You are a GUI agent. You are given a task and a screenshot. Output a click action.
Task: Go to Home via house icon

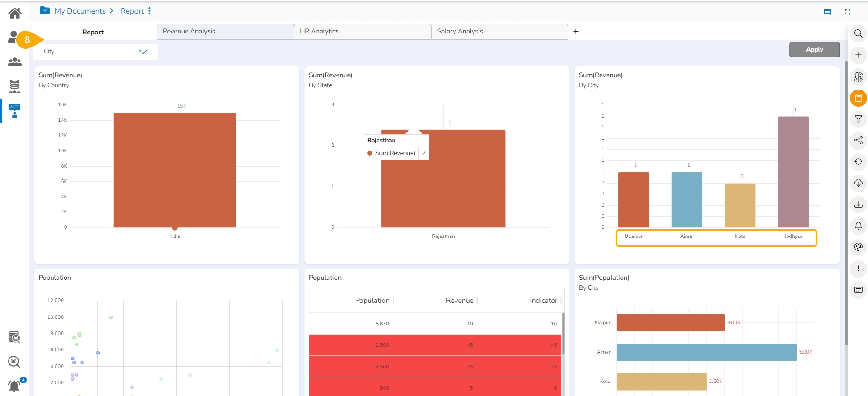[14, 13]
